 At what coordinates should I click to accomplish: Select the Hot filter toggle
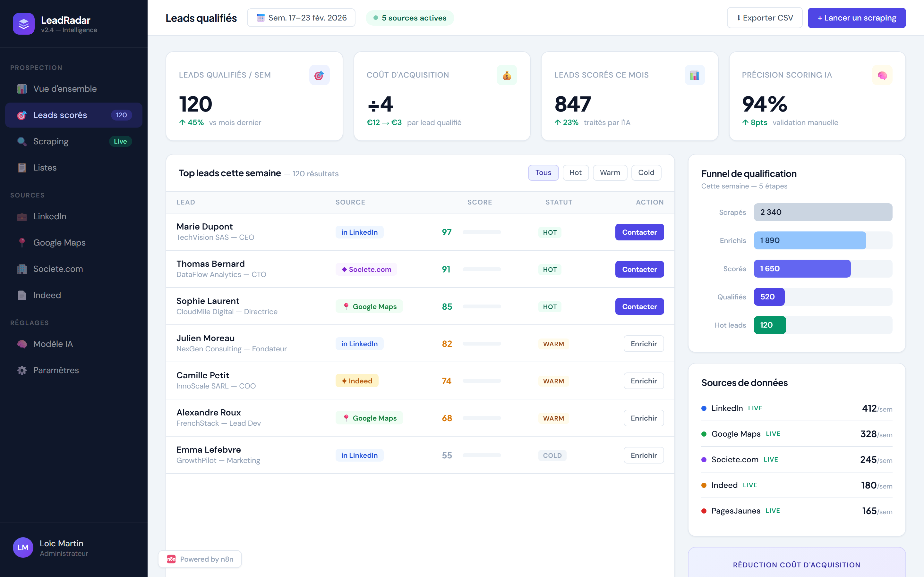[x=576, y=172]
